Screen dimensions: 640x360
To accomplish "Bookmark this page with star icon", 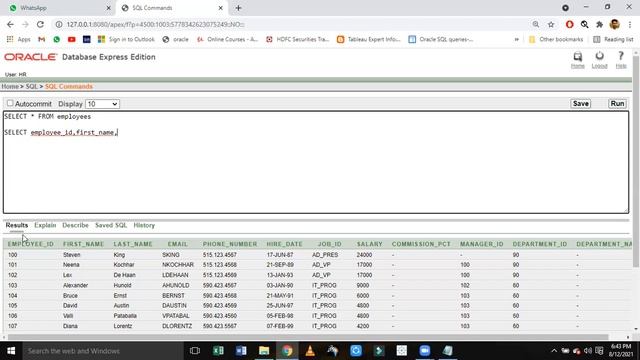I will (551, 24).
